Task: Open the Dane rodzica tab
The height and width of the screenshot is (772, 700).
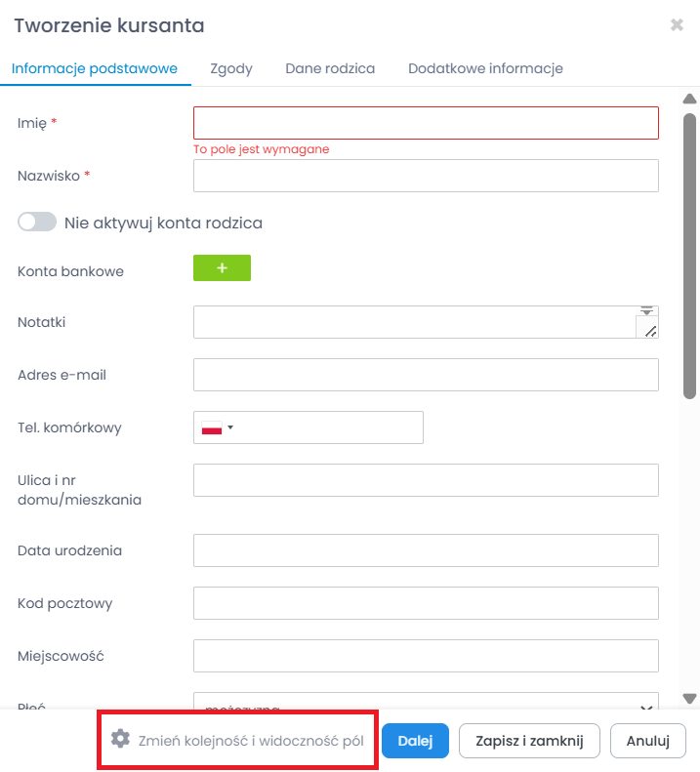Action: click(x=330, y=68)
